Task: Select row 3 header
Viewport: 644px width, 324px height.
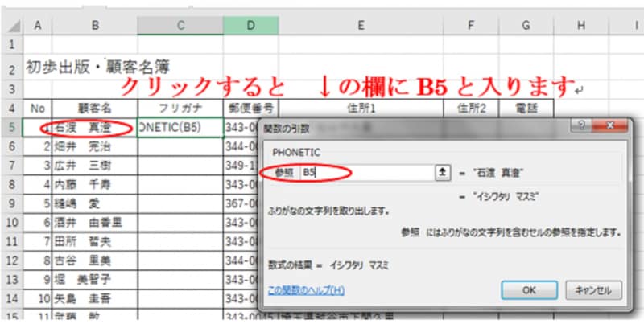Action: 12,89
